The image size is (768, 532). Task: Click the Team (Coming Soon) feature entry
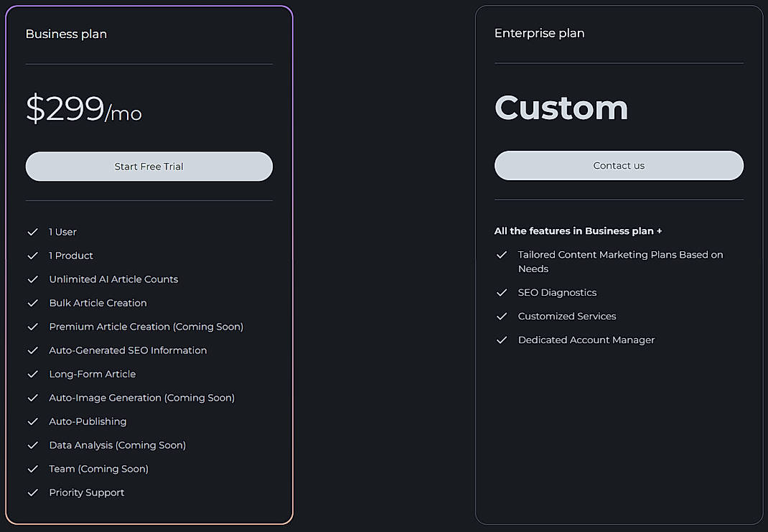(98, 468)
